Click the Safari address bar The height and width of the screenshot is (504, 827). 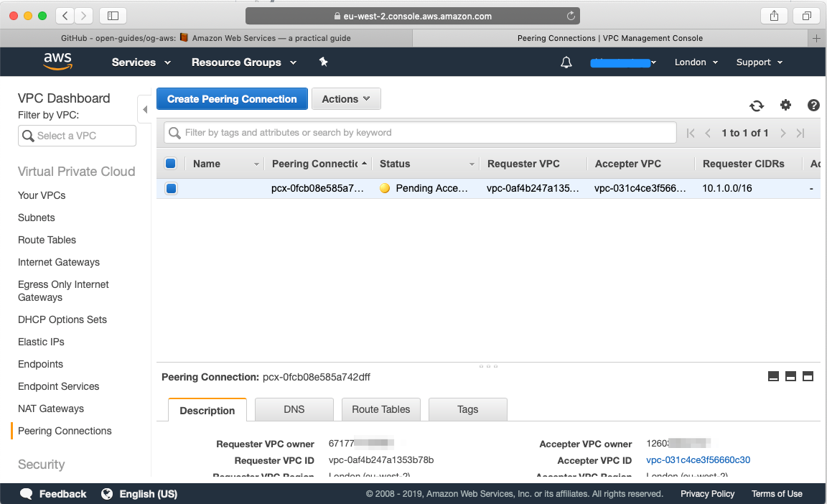(413, 16)
